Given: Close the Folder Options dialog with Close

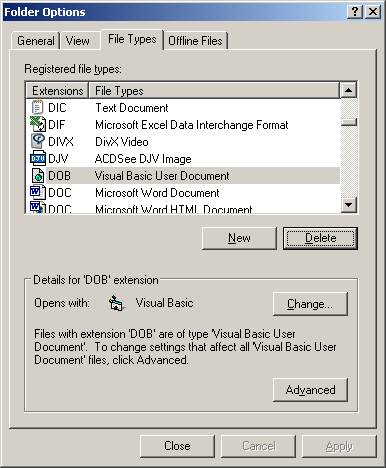Looking at the screenshot, I should pyautogui.click(x=177, y=446).
